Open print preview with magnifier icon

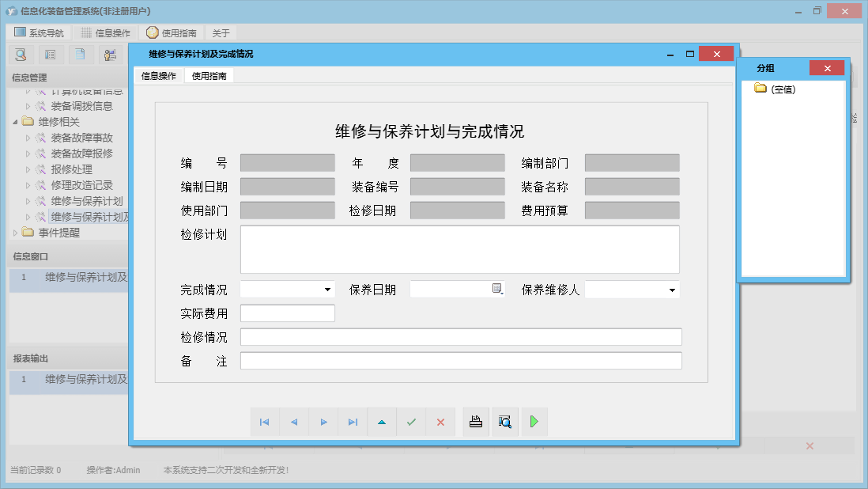tap(505, 422)
